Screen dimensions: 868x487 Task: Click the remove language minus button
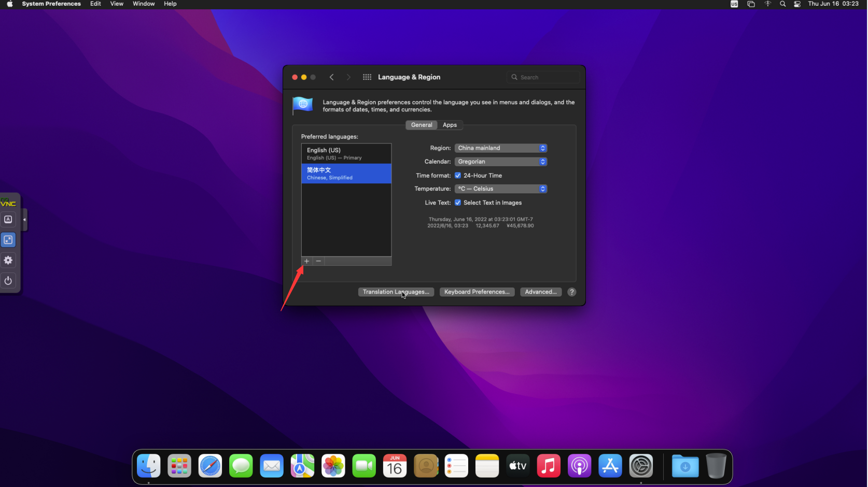click(x=318, y=261)
